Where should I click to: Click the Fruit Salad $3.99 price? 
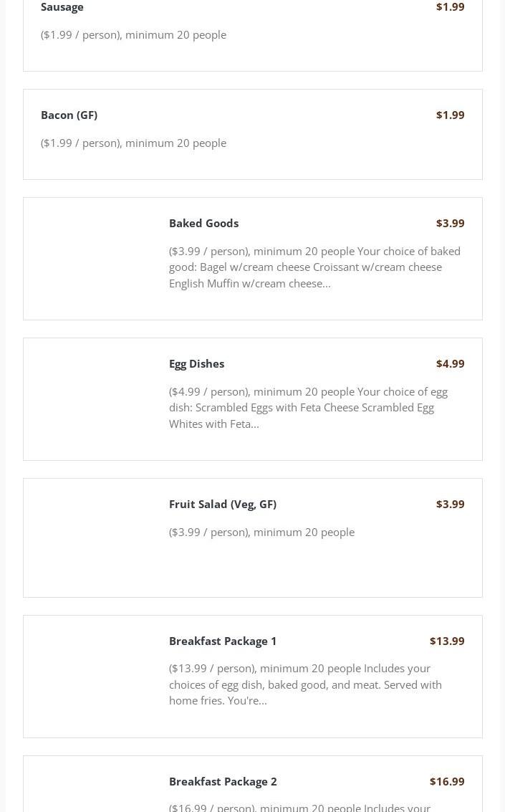[x=450, y=504]
